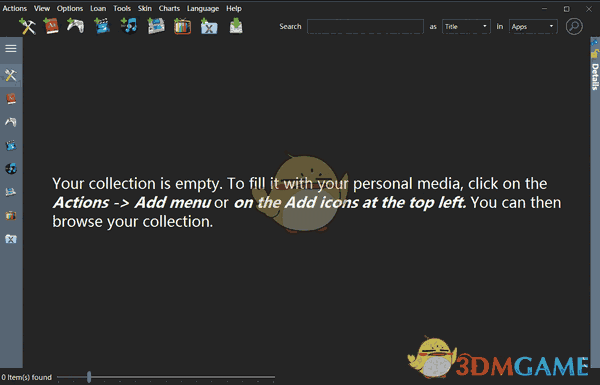This screenshot has width=600, height=385.
Task: Click the Add Movies clapperboard toolbar icon
Action: [x=102, y=26]
